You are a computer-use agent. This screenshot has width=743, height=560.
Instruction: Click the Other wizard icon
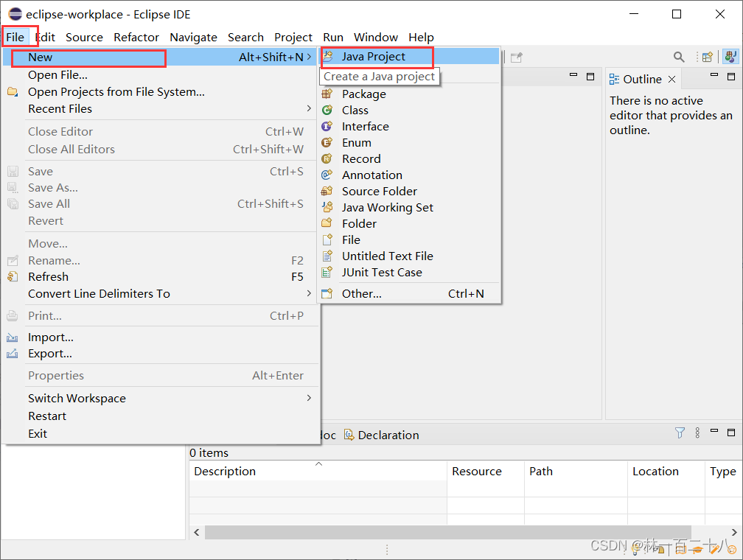coord(327,294)
